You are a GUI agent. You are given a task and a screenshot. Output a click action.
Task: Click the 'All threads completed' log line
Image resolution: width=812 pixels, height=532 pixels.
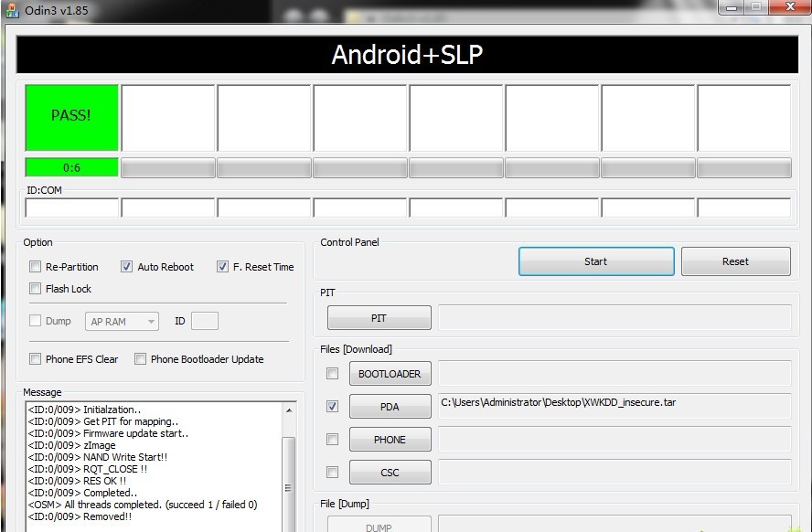click(143, 505)
